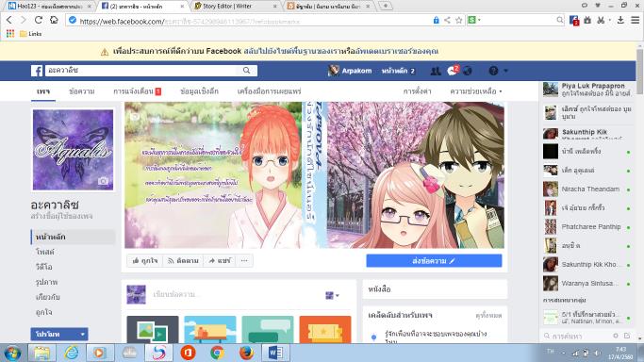Open Facebook messages icon with badge

(x=453, y=71)
